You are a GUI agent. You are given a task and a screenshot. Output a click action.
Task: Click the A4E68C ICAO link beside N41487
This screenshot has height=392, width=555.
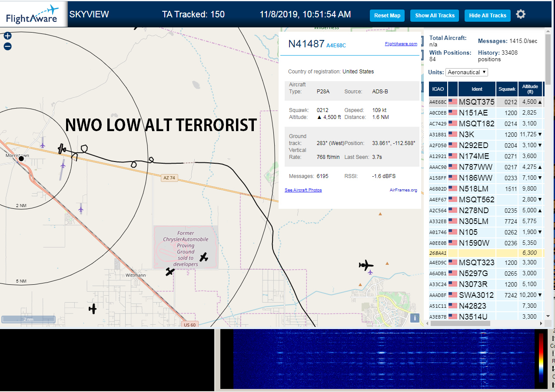pos(336,46)
